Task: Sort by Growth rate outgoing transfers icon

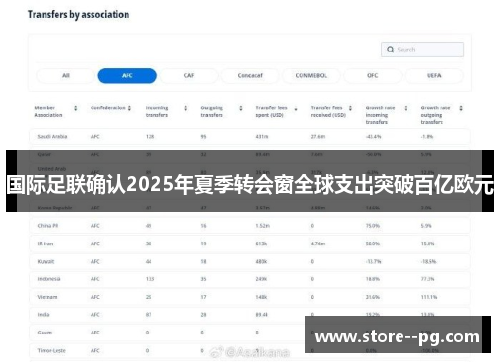Action: [x=461, y=108]
